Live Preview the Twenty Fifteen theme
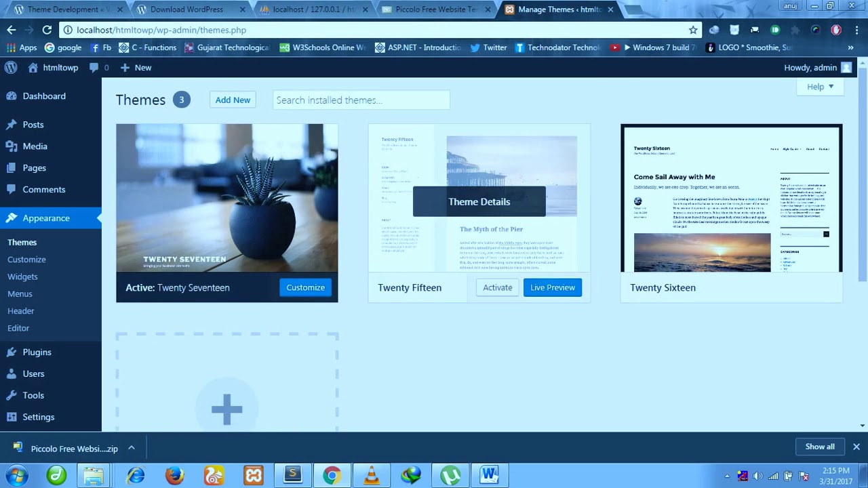The height and width of the screenshot is (488, 868). (552, 287)
